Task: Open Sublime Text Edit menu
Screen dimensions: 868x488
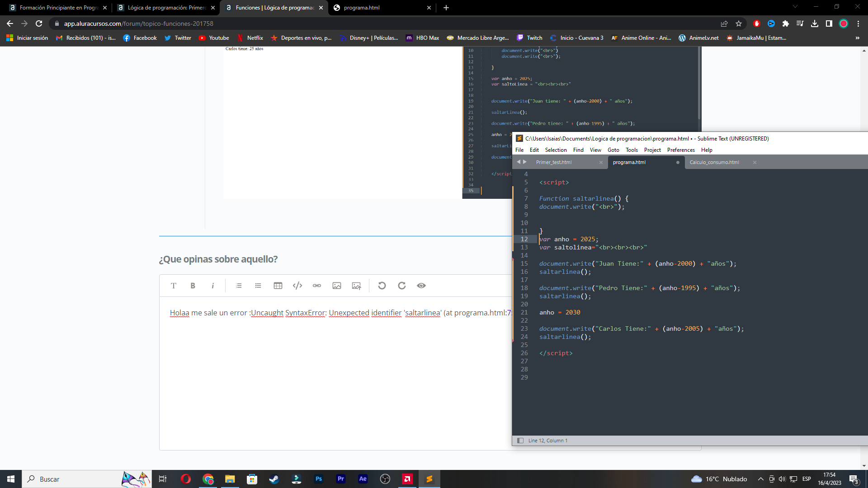Action: (x=534, y=150)
